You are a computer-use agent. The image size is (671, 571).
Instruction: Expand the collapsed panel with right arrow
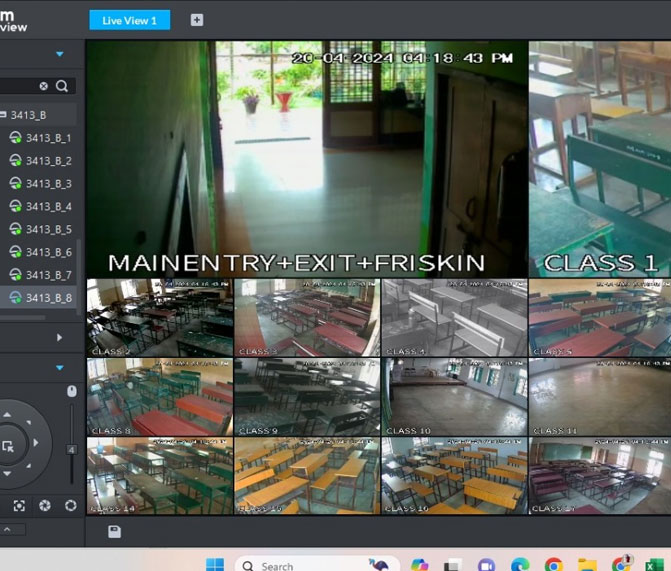(x=59, y=338)
